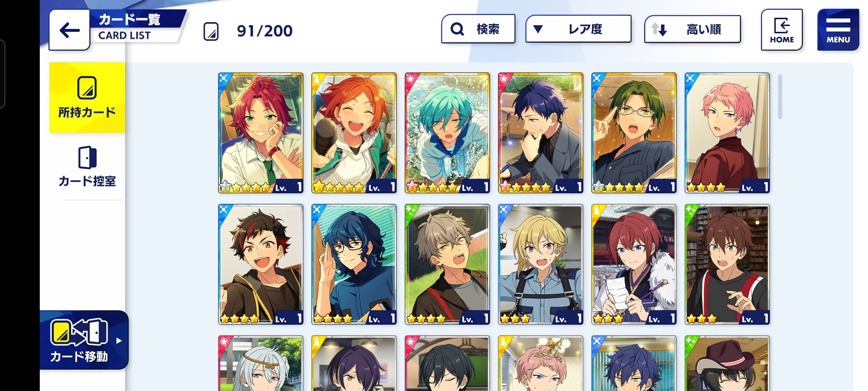Click the card list vertical scrollbar
Image resolution: width=868 pixels, height=391 pixels.
780,96
